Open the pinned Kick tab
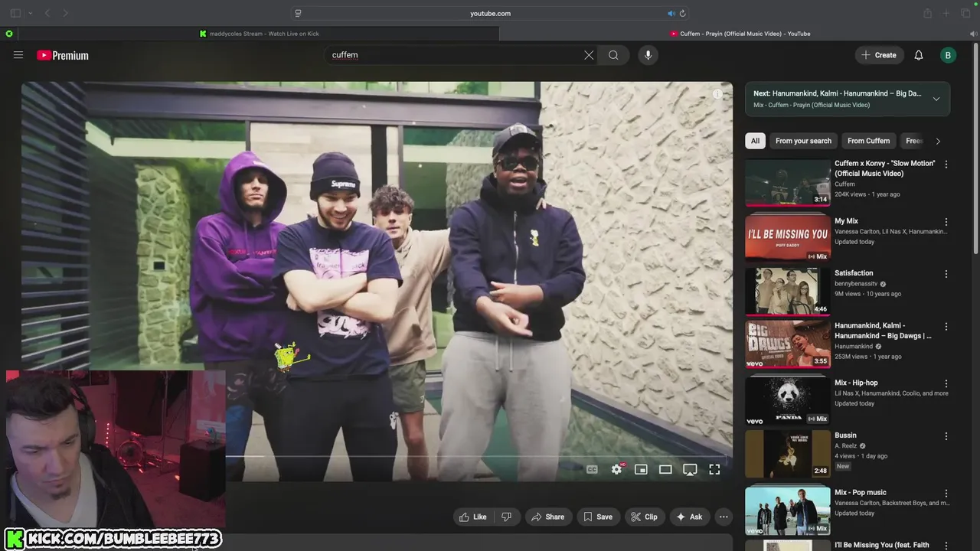Viewport: 980px width, 551px height. [x=9, y=34]
